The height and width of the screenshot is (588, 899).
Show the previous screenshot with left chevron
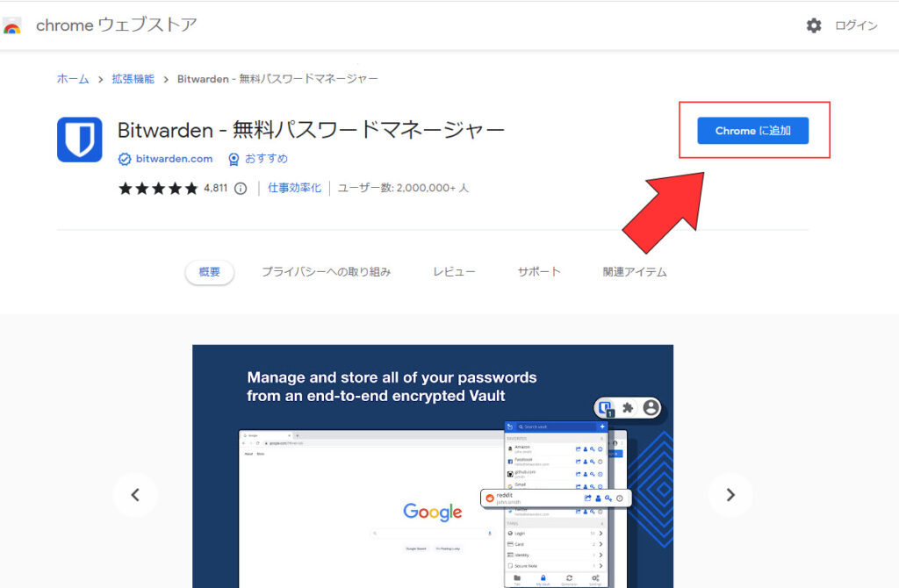135,495
